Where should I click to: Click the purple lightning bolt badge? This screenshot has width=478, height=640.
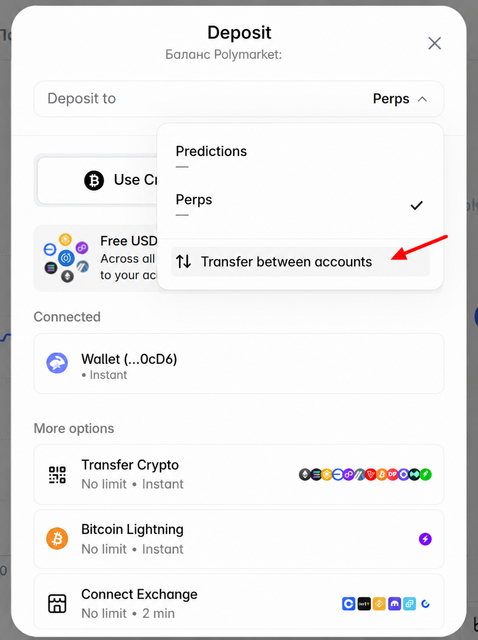[x=425, y=539]
